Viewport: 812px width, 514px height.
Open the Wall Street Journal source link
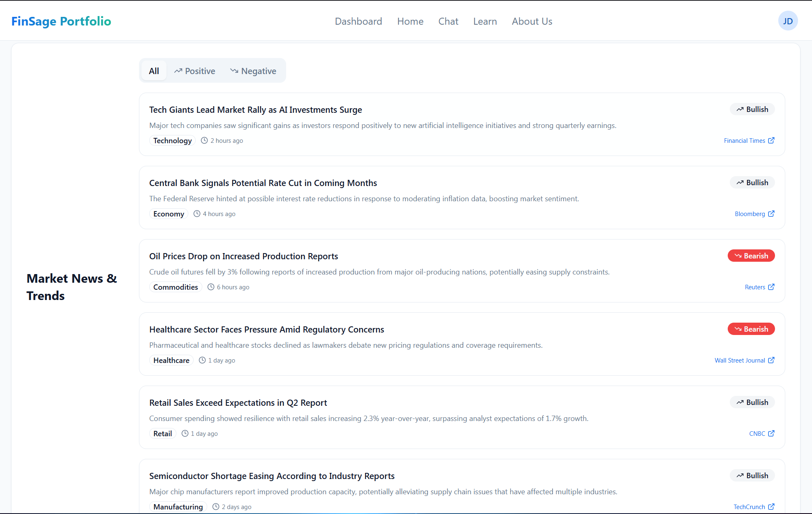click(740, 360)
